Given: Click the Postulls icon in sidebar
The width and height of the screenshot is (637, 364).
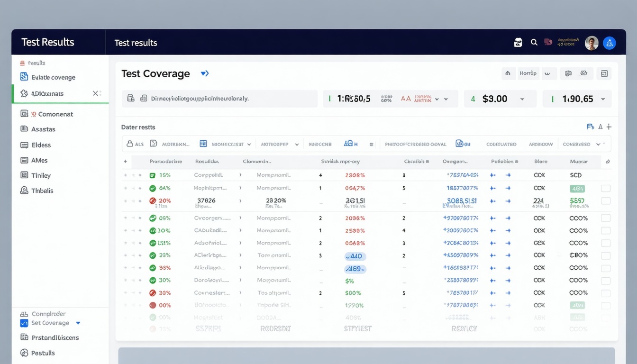Looking at the screenshot, I should 24,353.
